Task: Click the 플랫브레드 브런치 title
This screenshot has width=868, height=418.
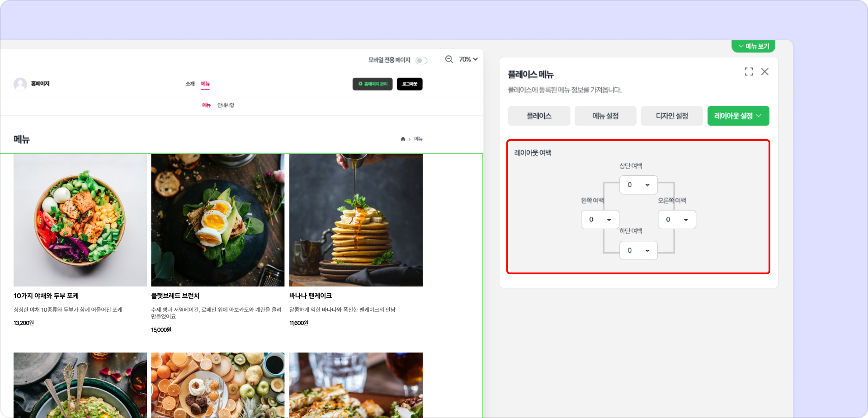Action: pyautogui.click(x=175, y=296)
